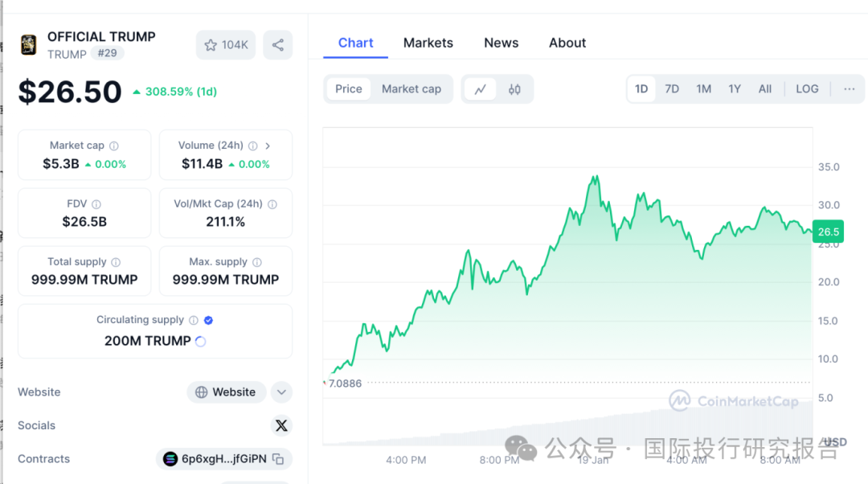The height and width of the screenshot is (484, 868).
Task: Select the line chart icon
Action: coord(481,89)
